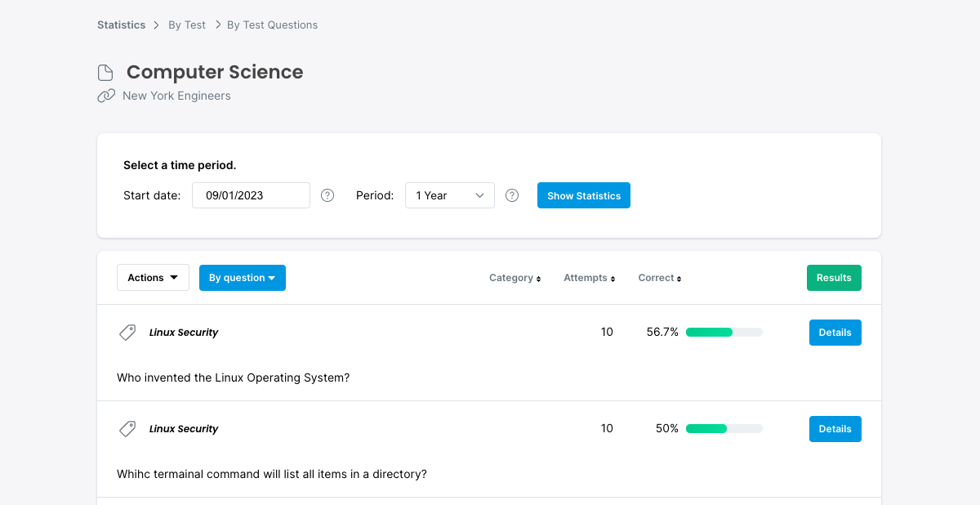Screen dimensions: 980x505
Task: Click the document icon beside Computer Science
Action: click(105, 73)
